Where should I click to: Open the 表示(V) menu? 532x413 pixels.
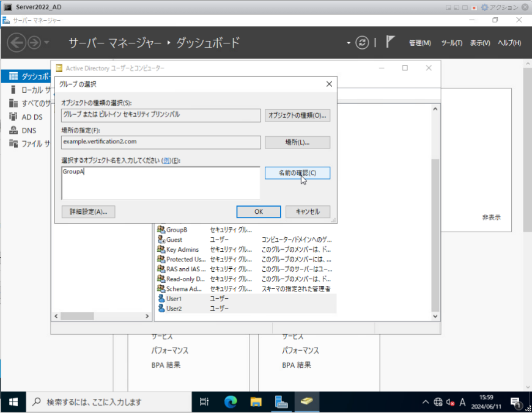480,43
